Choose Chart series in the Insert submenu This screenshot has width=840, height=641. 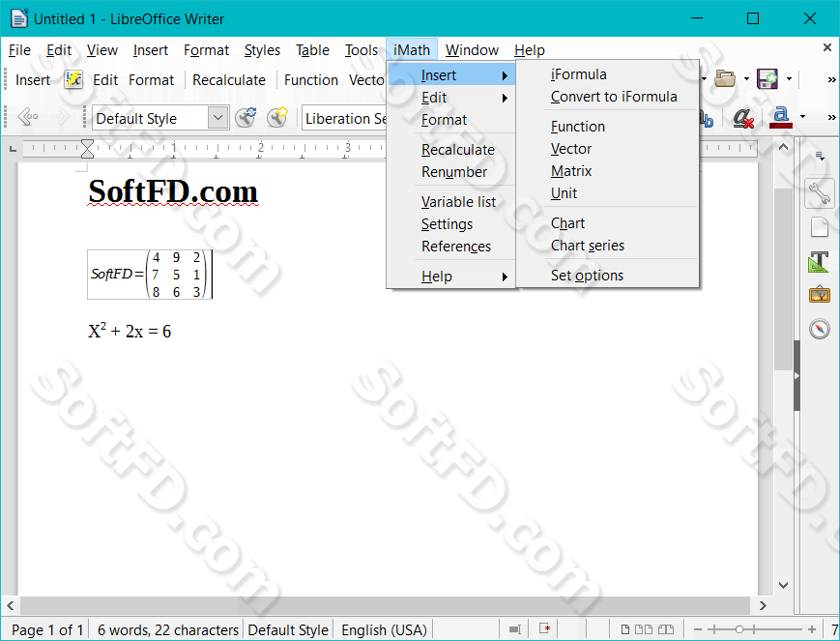point(607,246)
